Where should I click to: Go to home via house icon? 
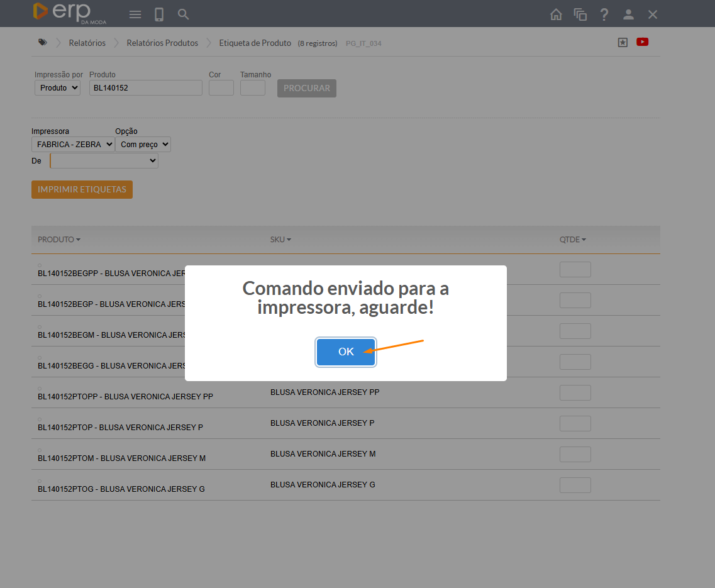[556, 14]
